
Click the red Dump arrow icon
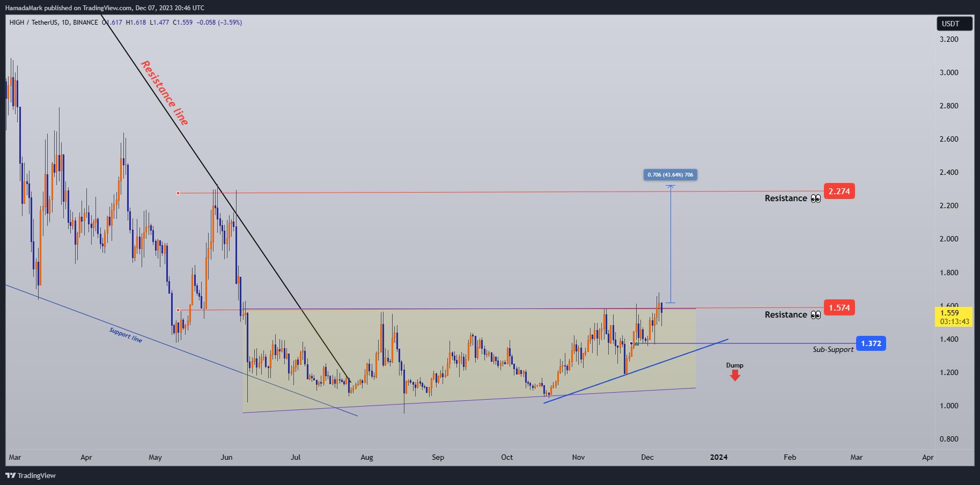pyautogui.click(x=735, y=375)
